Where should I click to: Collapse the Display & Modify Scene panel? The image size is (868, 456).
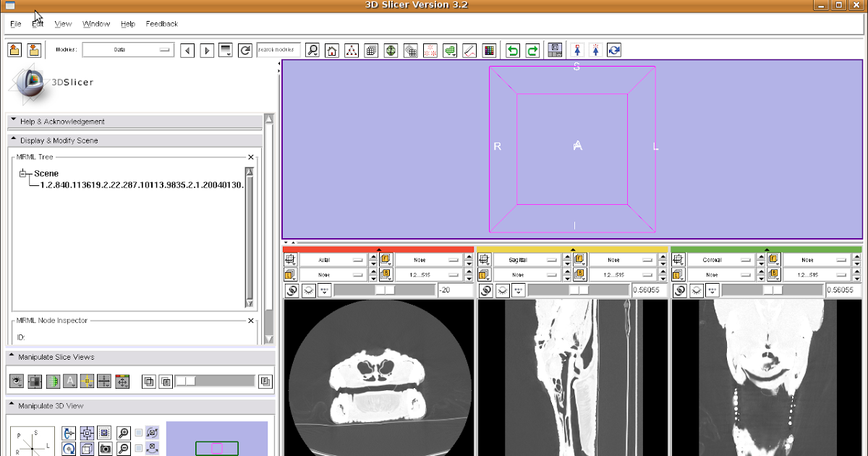click(134, 140)
